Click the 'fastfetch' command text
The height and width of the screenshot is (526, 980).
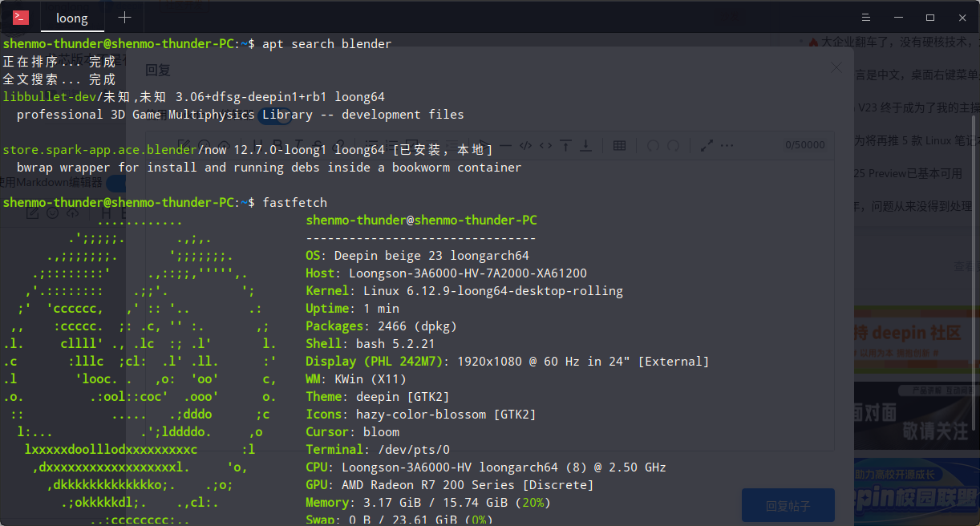[x=295, y=202]
